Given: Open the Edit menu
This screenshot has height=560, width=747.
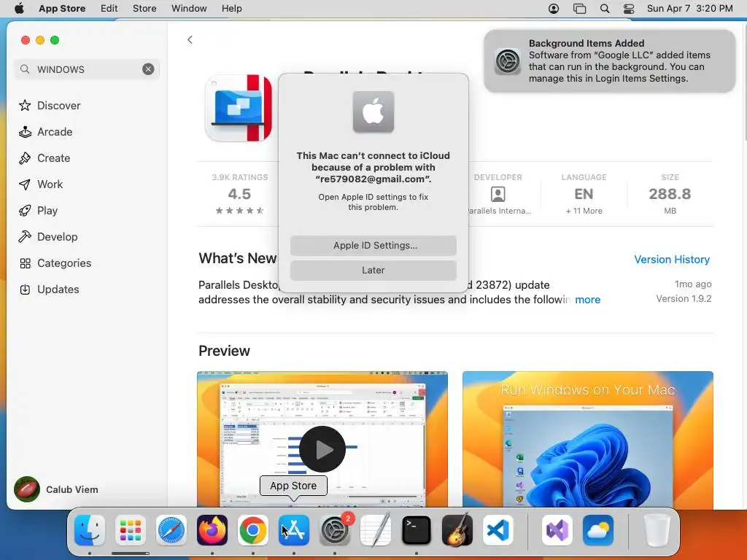Looking at the screenshot, I should pyautogui.click(x=109, y=9).
